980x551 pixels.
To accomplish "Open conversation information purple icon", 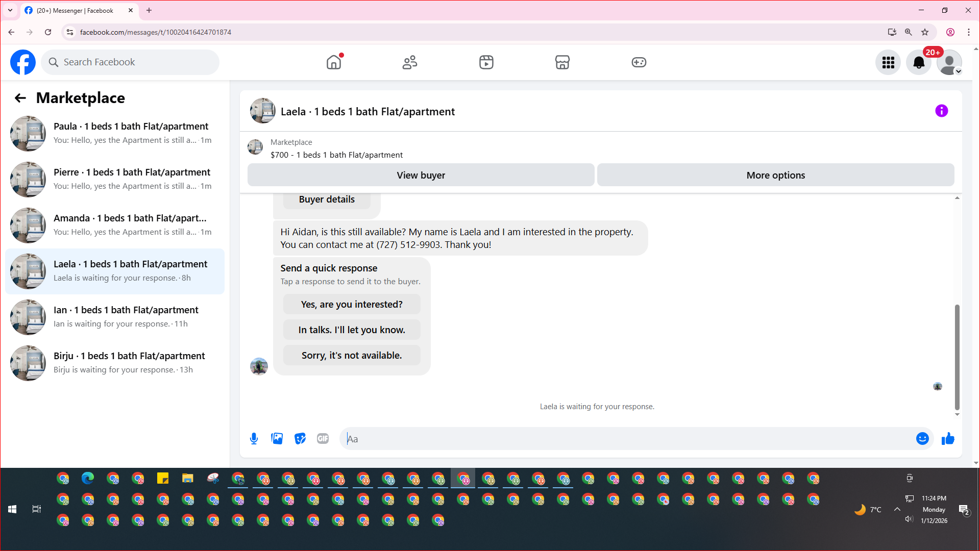I will click(941, 111).
